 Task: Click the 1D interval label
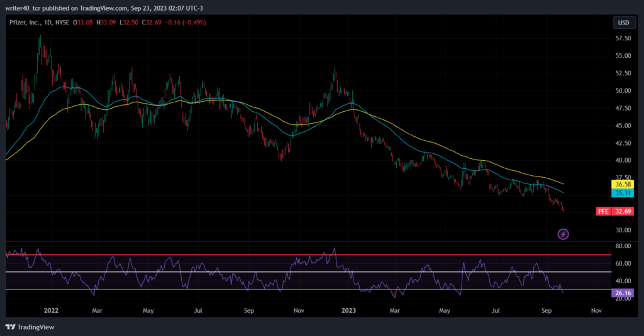point(48,23)
